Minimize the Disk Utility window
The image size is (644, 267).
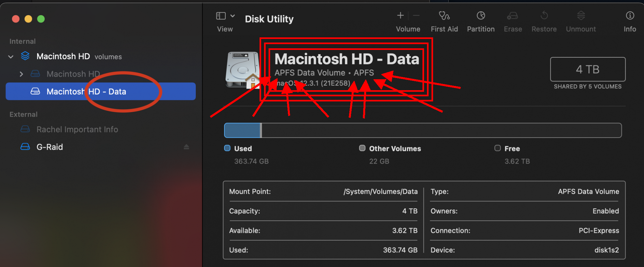tap(28, 19)
